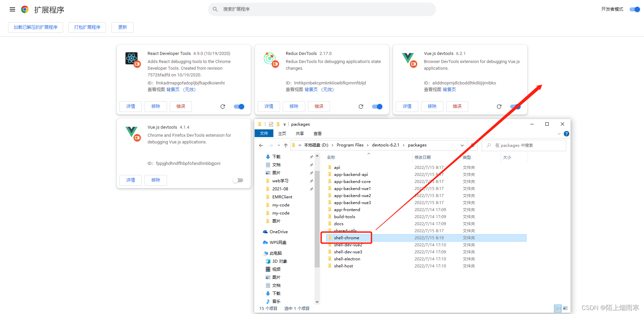Open Explorer 共享 ribbon tab
This screenshot has width=644, height=314.
[x=300, y=133]
